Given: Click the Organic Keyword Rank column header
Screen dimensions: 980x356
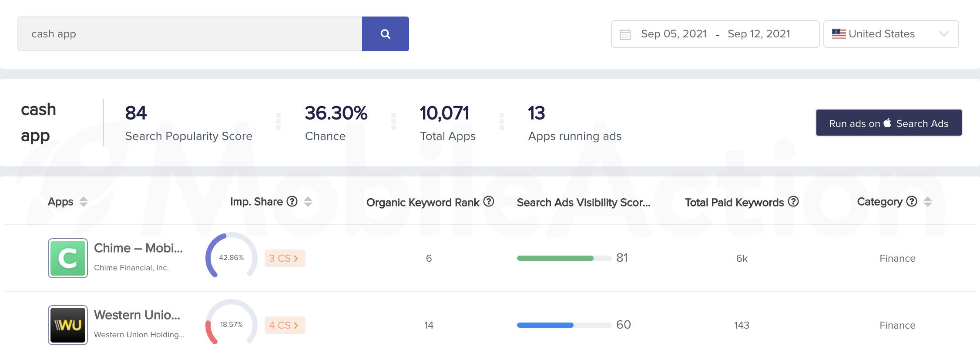Looking at the screenshot, I should click(423, 202).
